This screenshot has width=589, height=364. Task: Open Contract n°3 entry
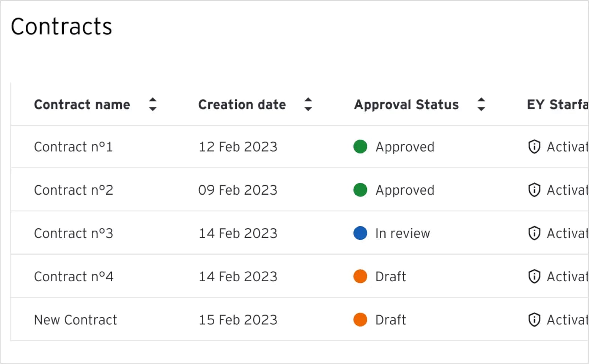point(73,233)
